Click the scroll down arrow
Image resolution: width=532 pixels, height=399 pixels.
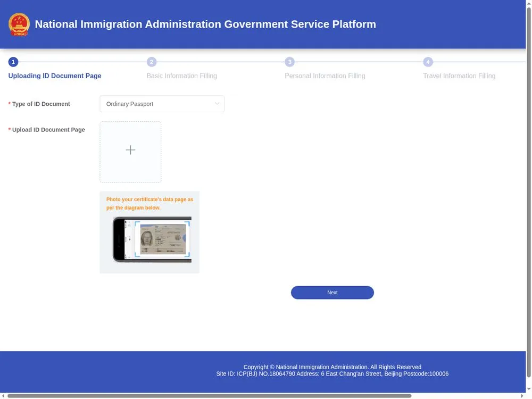point(529,389)
